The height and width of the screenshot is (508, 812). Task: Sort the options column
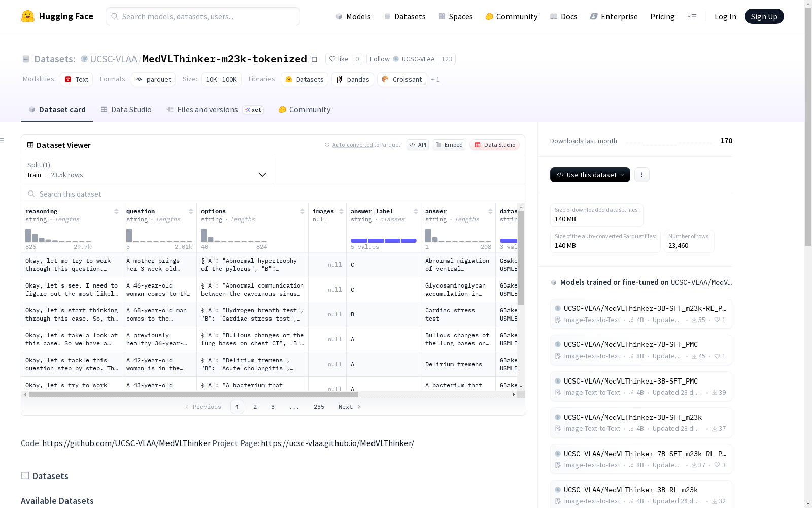(x=302, y=211)
